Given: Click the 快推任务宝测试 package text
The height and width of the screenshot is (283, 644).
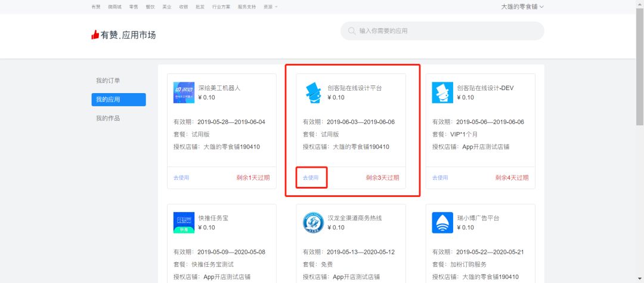Looking at the screenshot, I should [212, 264].
